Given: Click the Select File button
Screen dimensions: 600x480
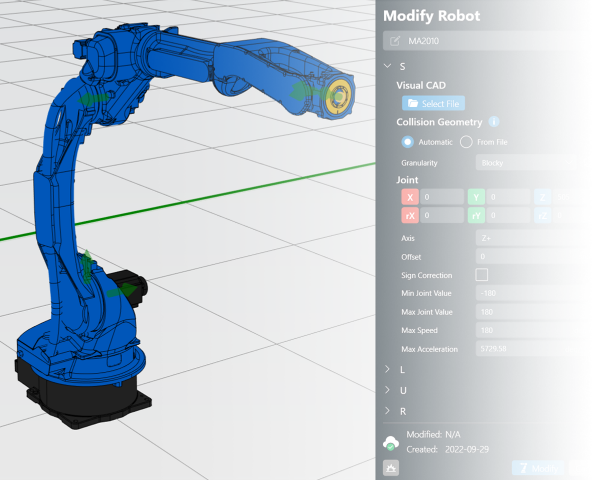Looking at the screenshot, I should tap(433, 103).
